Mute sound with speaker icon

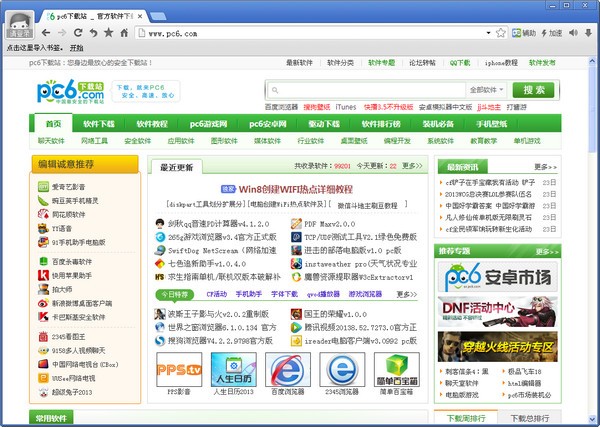pos(573,33)
